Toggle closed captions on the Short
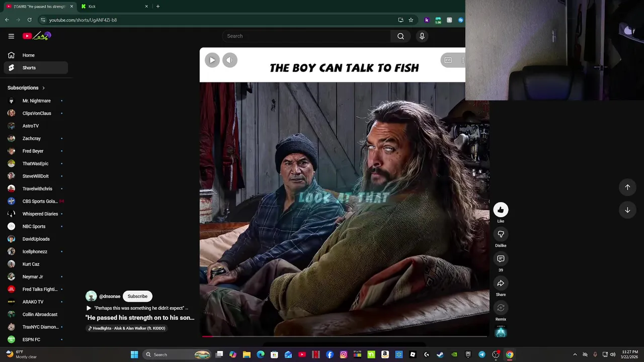Image resolution: width=644 pixels, height=362 pixels. (x=448, y=60)
